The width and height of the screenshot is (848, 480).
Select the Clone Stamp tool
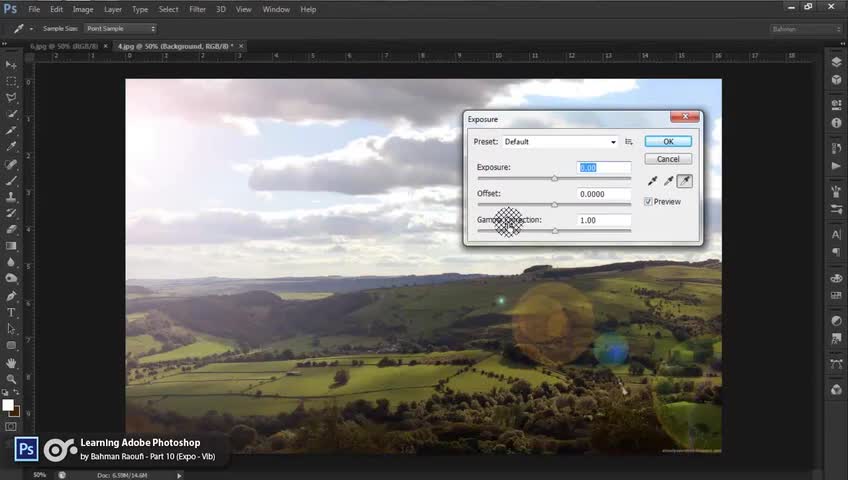click(x=11, y=197)
